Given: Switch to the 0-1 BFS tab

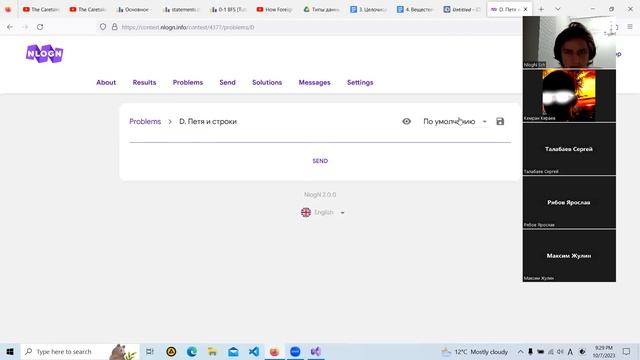Looking at the screenshot, I should [x=227, y=9].
